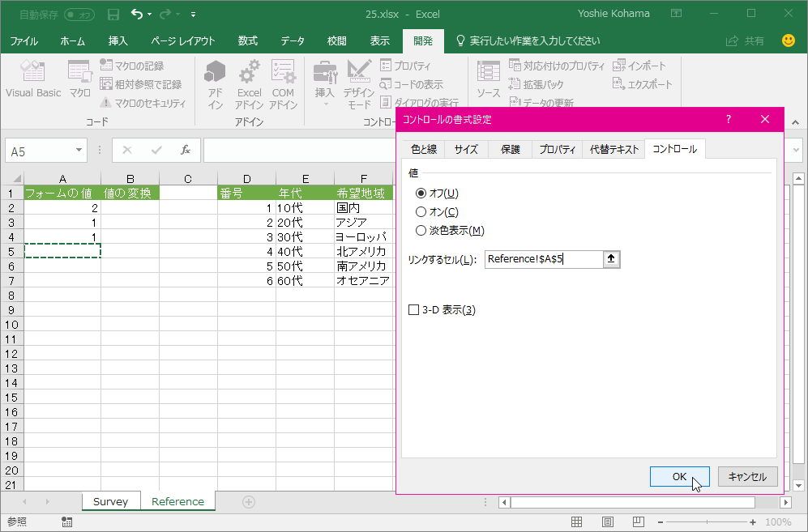Image resolution: width=808 pixels, height=532 pixels.
Task: Click the range selector icon beside linked cell
Action: (x=612, y=259)
